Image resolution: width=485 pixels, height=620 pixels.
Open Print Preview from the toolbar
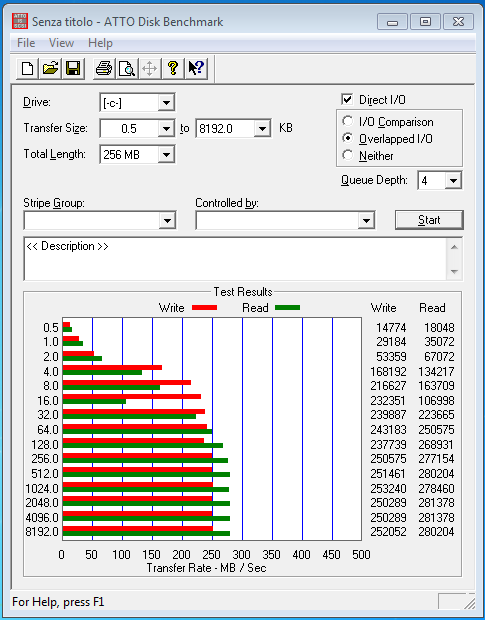point(127,69)
